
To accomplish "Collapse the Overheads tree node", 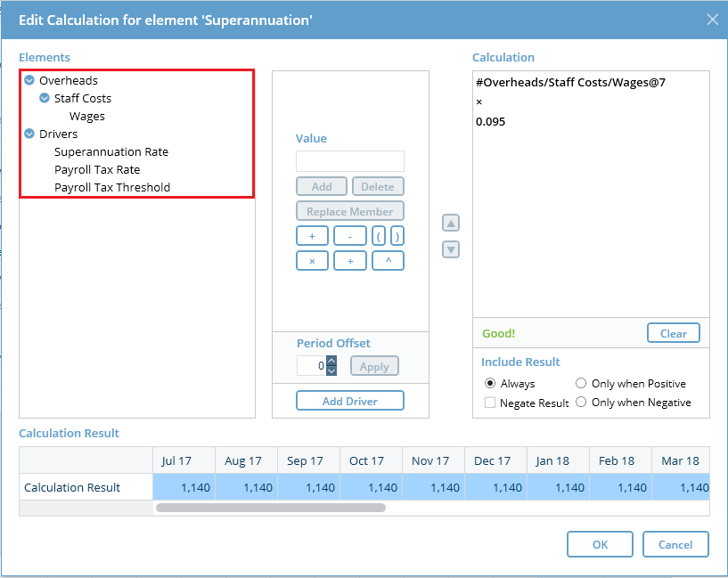I will pyautogui.click(x=29, y=81).
